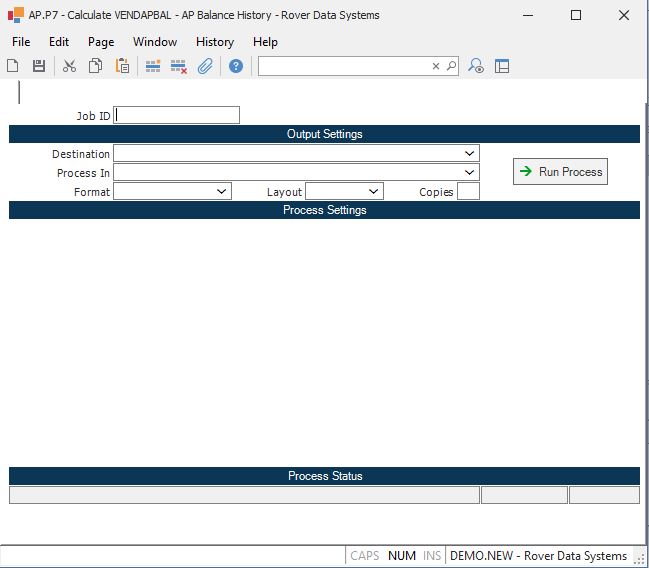Viewport: 649px width, 568px height.
Task: Click the magnifier icon in search box
Action: pos(451,66)
